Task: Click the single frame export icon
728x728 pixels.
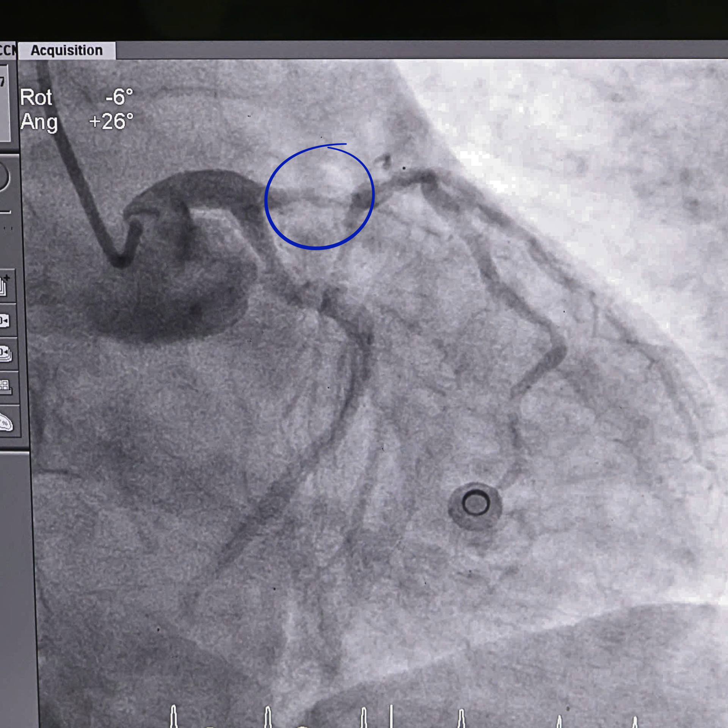Action: (x=5, y=321)
